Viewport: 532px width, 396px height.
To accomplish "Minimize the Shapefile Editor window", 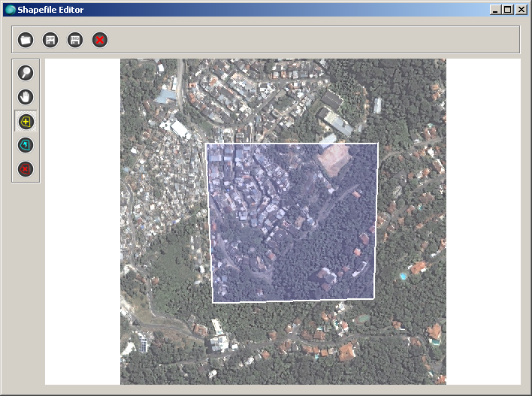I will [x=496, y=10].
